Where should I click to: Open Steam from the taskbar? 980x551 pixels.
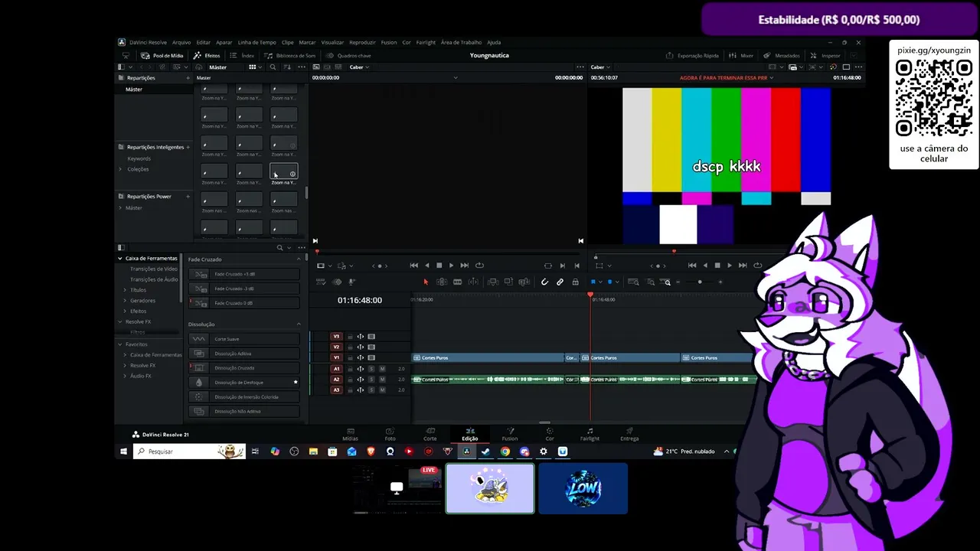tap(486, 452)
